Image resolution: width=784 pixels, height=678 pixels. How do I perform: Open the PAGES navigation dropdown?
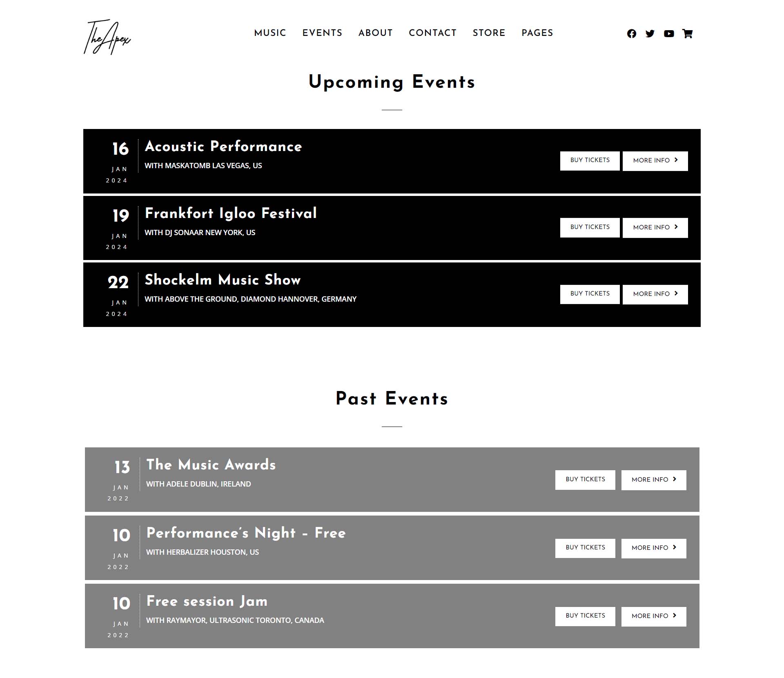[537, 33]
